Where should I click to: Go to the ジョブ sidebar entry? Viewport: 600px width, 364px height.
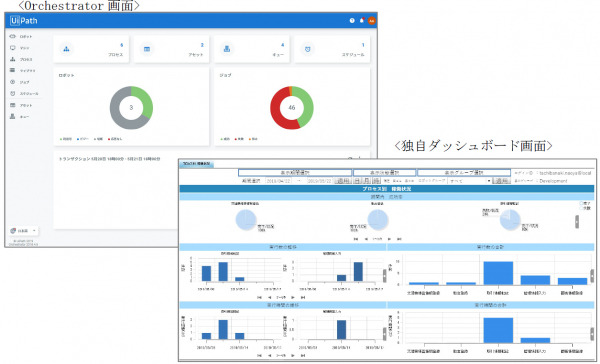point(20,82)
